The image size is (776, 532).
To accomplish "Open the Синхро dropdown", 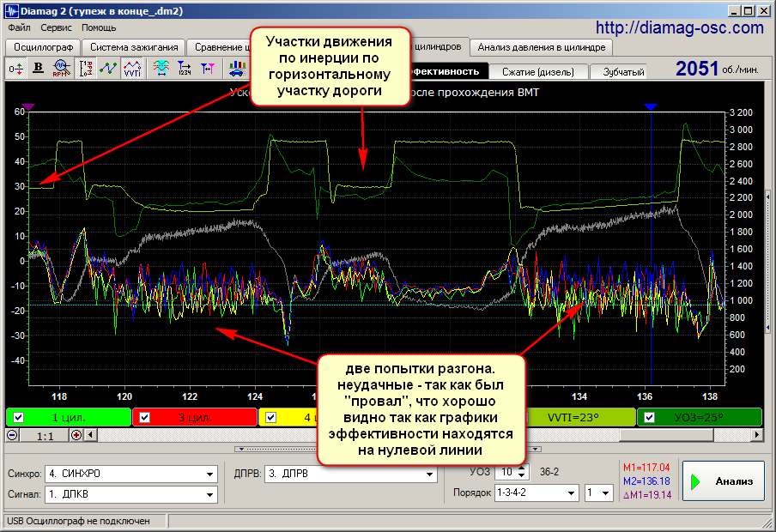I will click(210, 475).
